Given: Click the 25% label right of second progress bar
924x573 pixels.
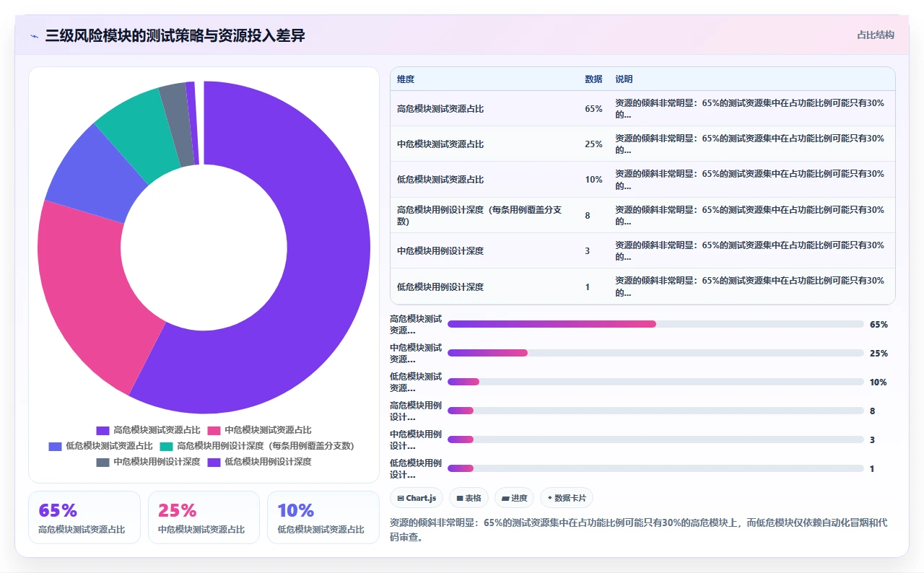Looking at the screenshot, I should (x=879, y=354).
